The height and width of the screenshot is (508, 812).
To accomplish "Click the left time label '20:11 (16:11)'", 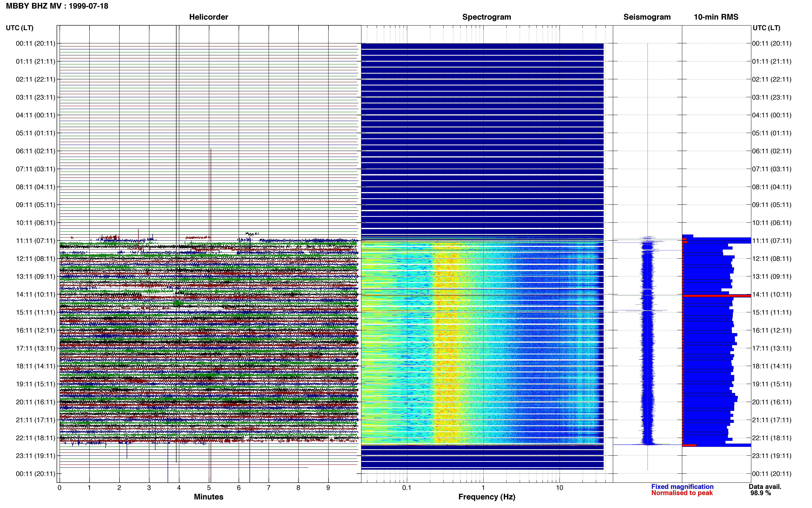I will coord(36,402).
